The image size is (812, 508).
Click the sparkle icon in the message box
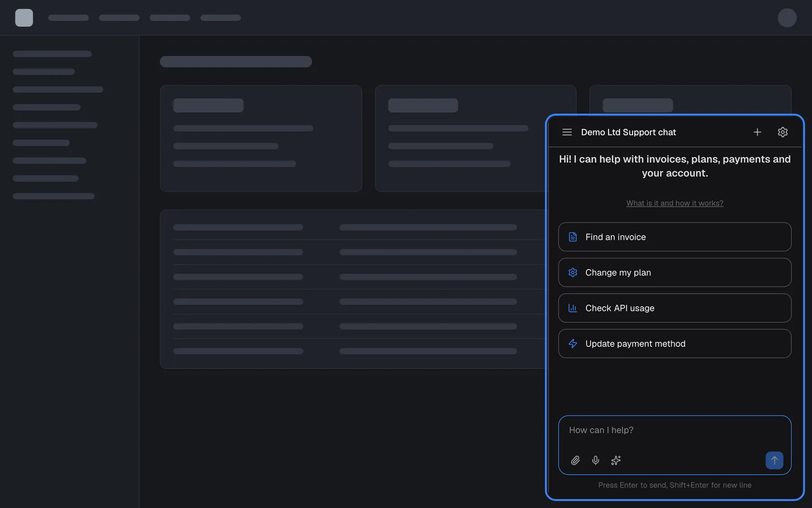point(616,460)
